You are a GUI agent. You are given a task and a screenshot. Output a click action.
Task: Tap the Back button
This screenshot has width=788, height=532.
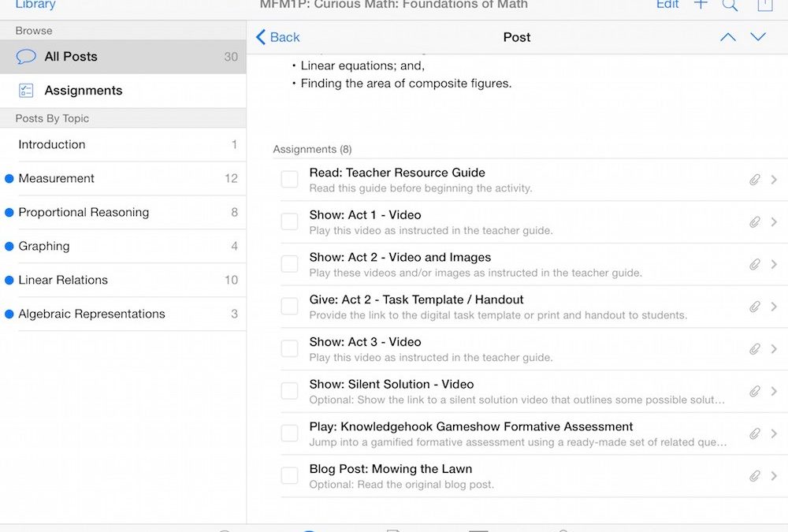tap(278, 37)
